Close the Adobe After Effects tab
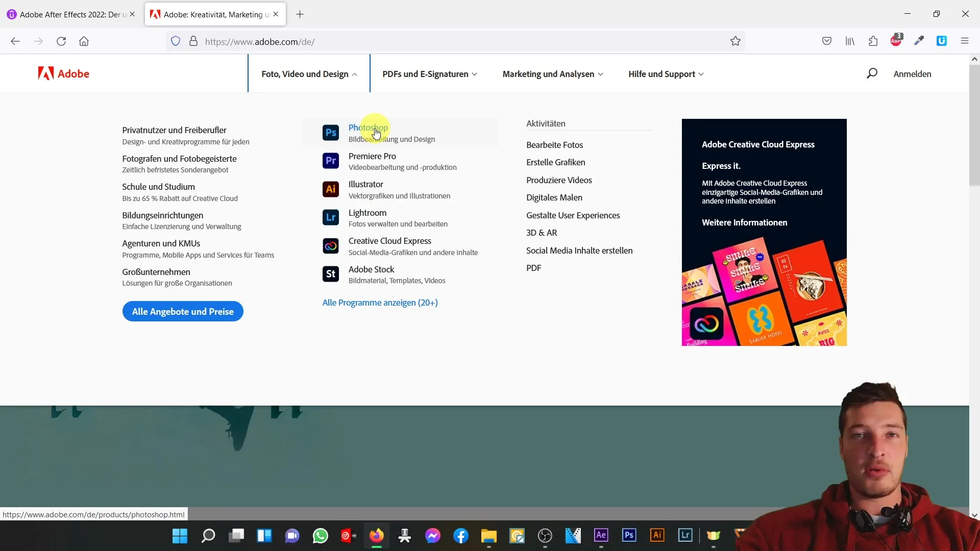 click(x=132, y=14)
